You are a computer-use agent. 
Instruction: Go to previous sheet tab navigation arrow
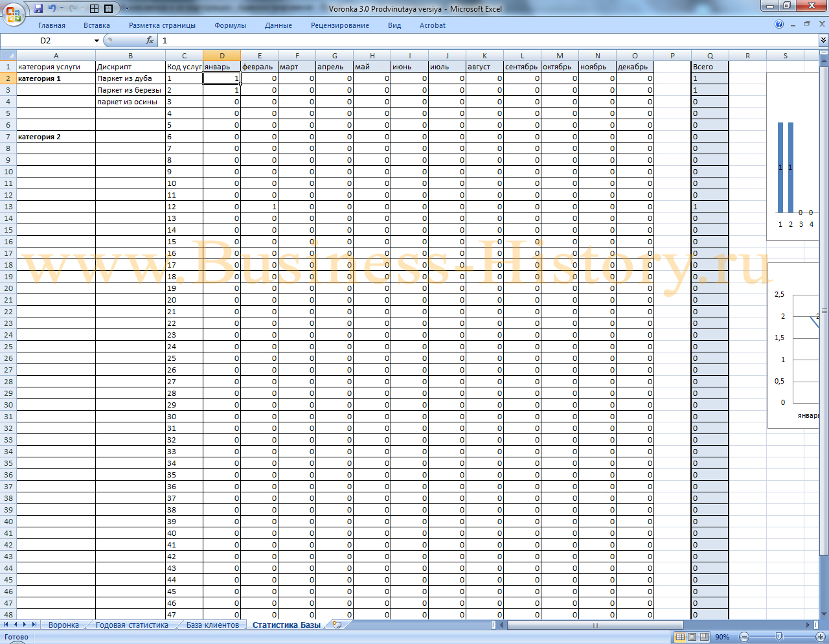coord(16,625)
